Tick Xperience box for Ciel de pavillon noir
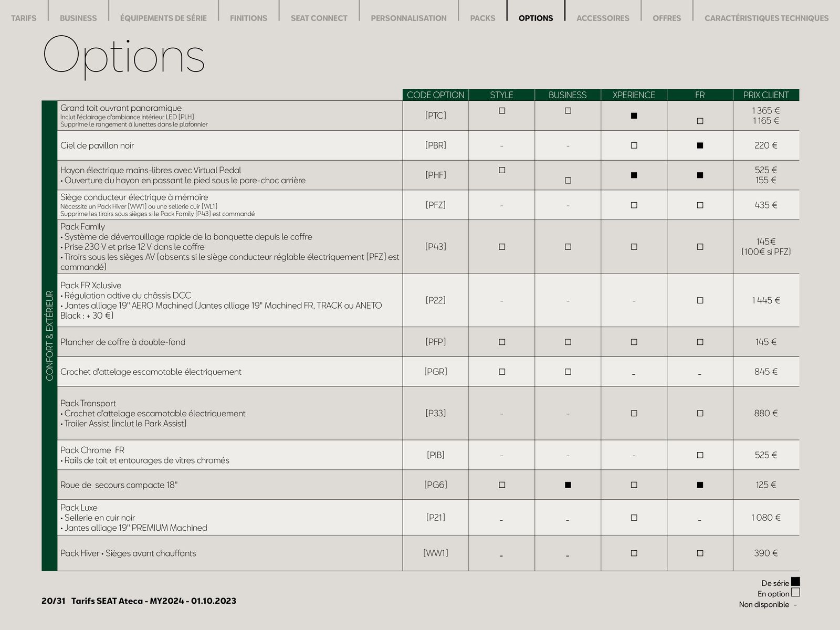 (634, 145)
